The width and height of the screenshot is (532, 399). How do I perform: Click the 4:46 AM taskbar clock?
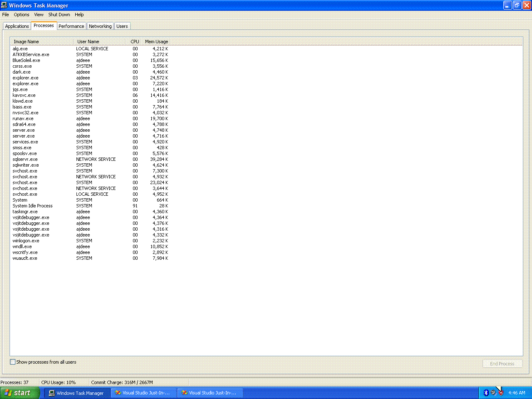point(517,393)
